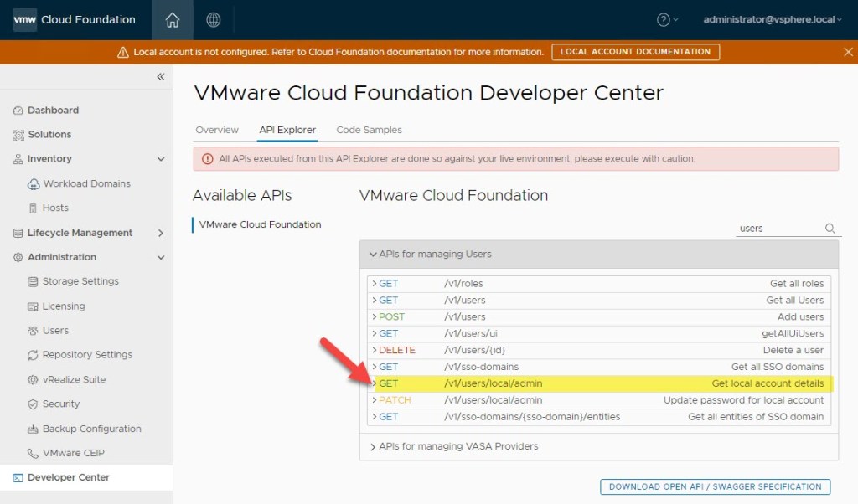Viewport: 858px width, 504px height.
Task: Switch to the Code Samples tab
Action: click(x=369, y=131)
